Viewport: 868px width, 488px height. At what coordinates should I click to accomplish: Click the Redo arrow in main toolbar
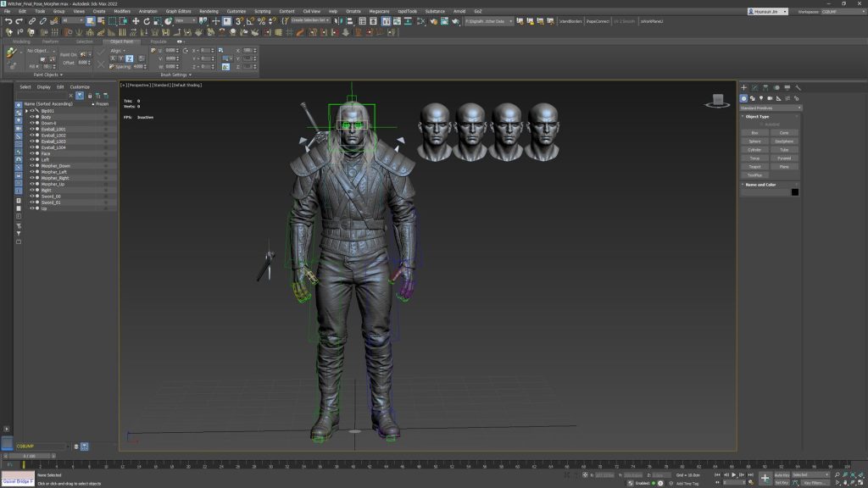click(x=19, y=21)
